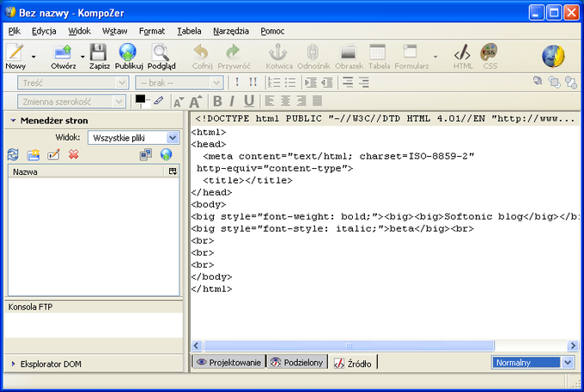The image size is (584, 392).
Task: Click the Odnośnik link icon
Action: pos(313,52)
